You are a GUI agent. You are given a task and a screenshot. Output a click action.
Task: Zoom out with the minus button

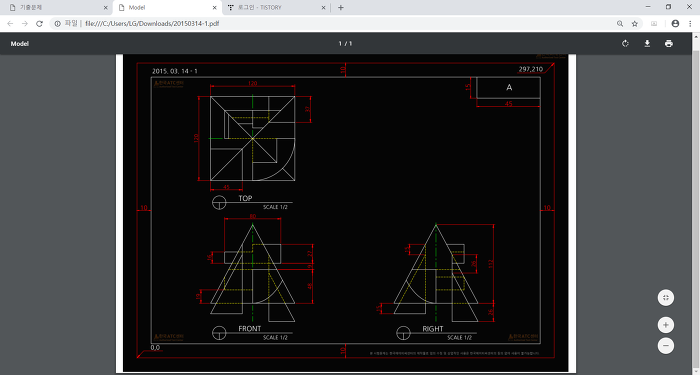(x=666, y=346)
